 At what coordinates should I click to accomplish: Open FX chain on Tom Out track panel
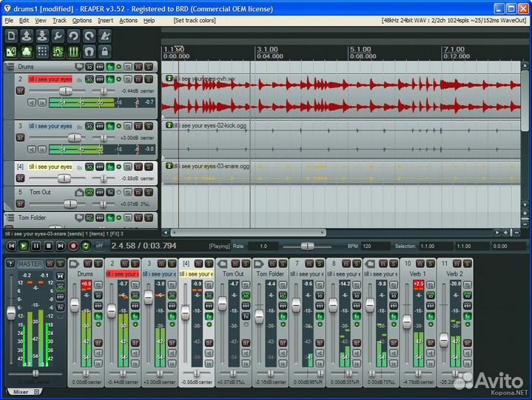point(110,193)
